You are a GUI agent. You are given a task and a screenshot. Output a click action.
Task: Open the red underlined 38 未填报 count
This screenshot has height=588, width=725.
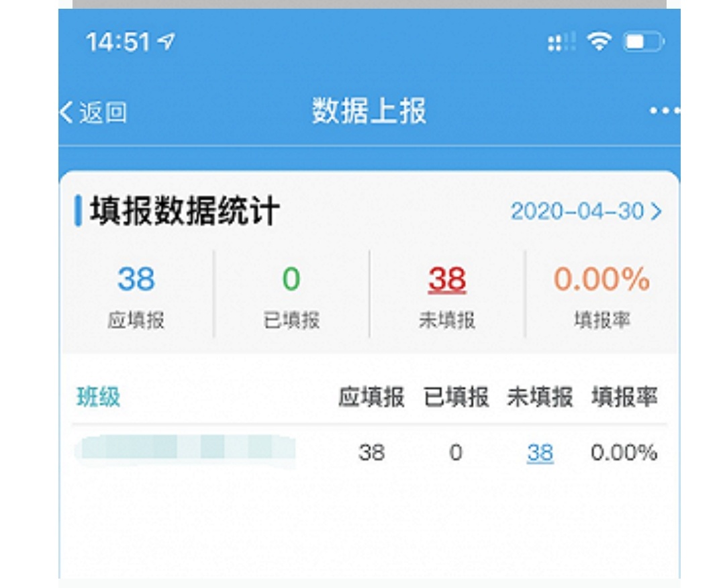pyautogui.click(x=447, y=279)
